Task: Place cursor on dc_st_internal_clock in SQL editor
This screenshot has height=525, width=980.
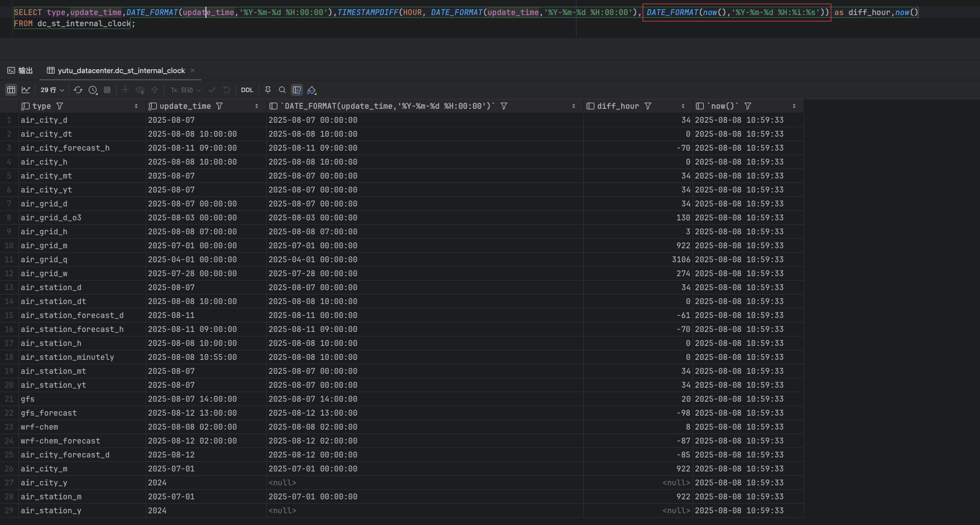Action: pos(84,23)
